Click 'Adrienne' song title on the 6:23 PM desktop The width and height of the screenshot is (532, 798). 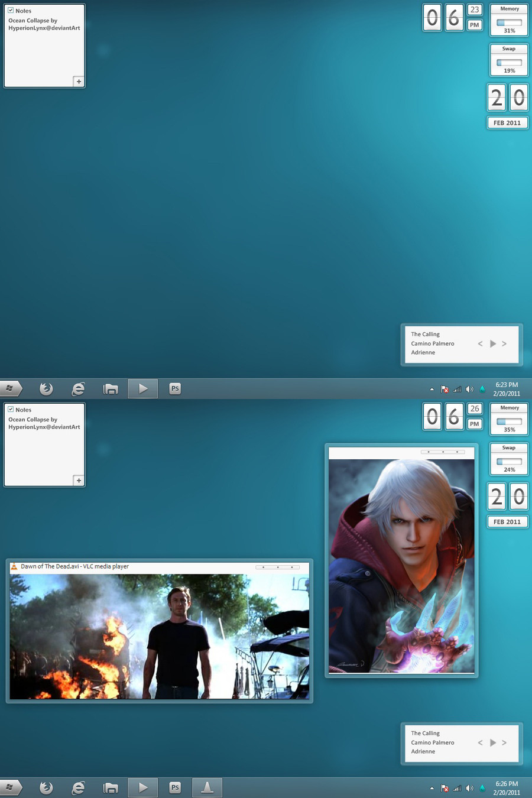tap(423, 352)
